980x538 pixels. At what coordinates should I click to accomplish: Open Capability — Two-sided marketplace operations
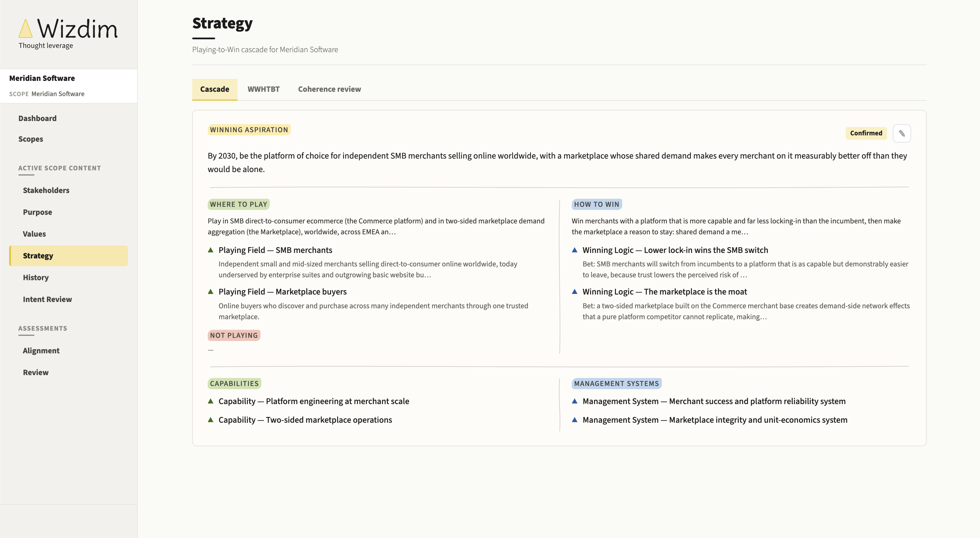coord(305,420)
